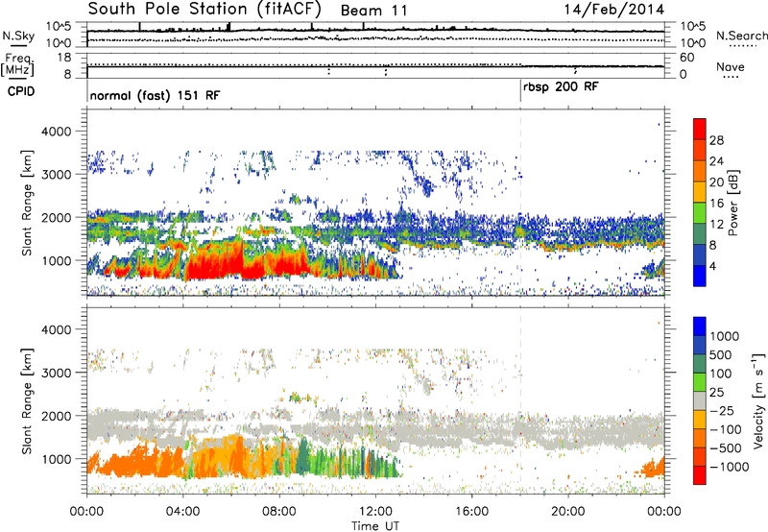Click the 'Nave' legend label
Image resolution: width=768 pixels, height=532 pixels.
coord(731,66)
